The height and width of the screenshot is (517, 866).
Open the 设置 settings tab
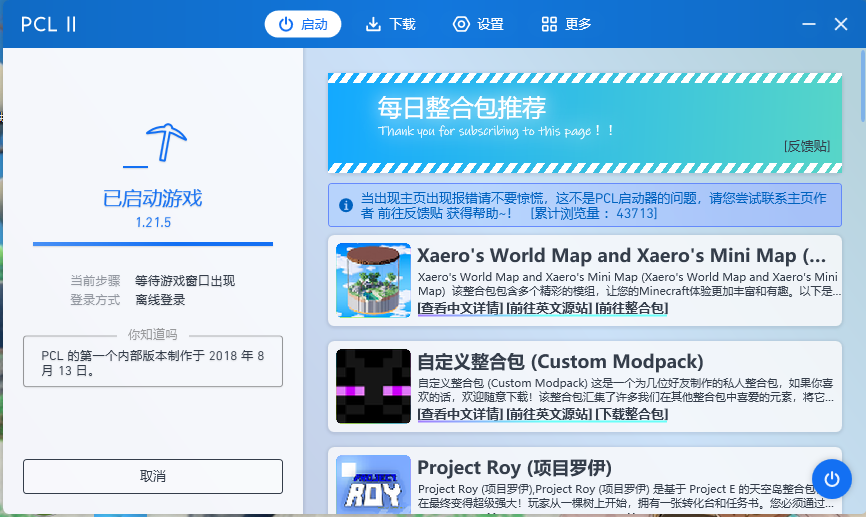pyautogui.click(x=478, y=24)
